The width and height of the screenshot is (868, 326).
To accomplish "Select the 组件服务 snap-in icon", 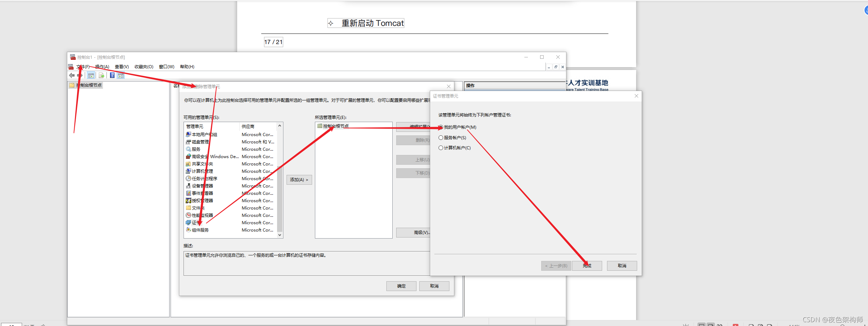I will (x=188, y=230).
